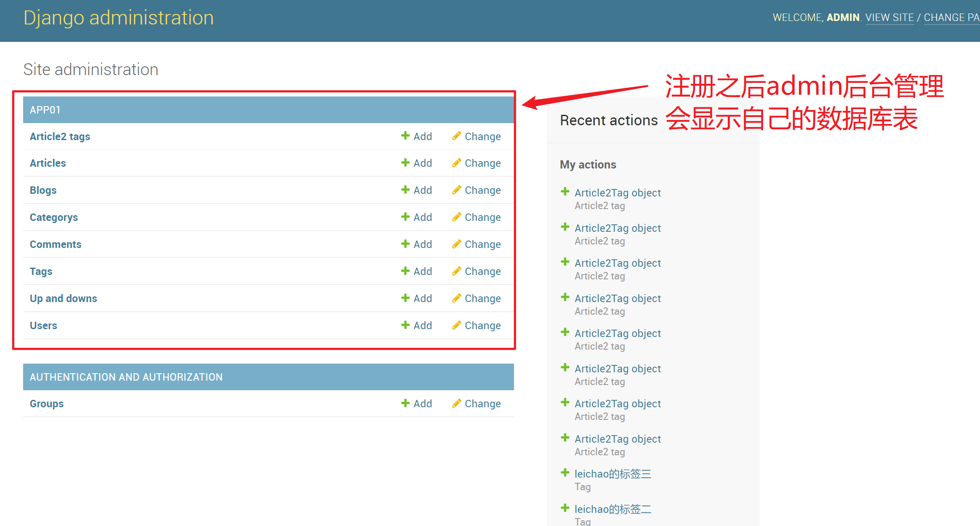Click the pencil icon for Tags
The image size is (980, 526).
tap(456, 272)
